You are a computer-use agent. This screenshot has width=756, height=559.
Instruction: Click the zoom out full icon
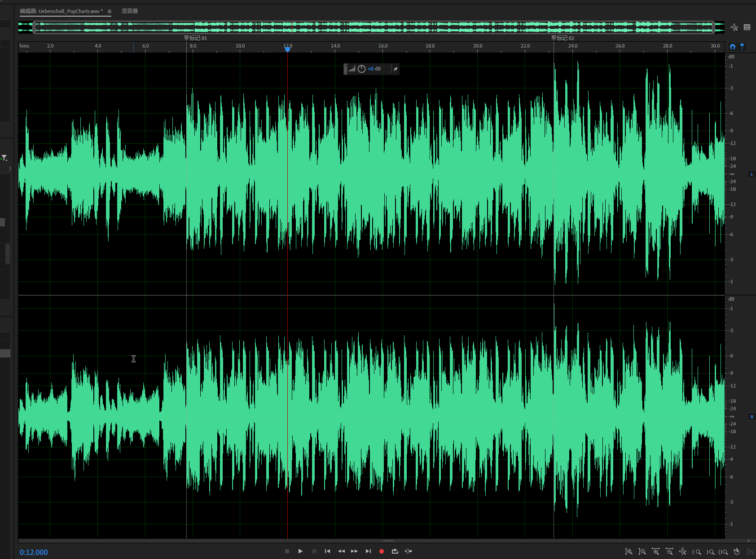pos(683,552)
